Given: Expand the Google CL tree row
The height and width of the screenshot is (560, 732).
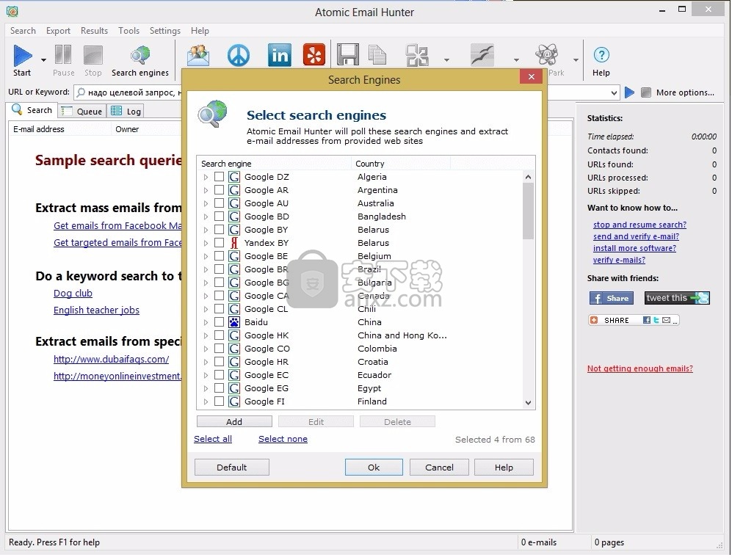Looking at the screenshot, I should coord(206,309).
